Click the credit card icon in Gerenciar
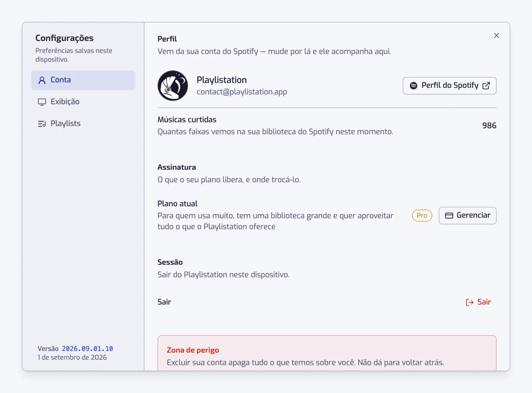The height and width of the screenshot is (393, 532). click(449, 216)
